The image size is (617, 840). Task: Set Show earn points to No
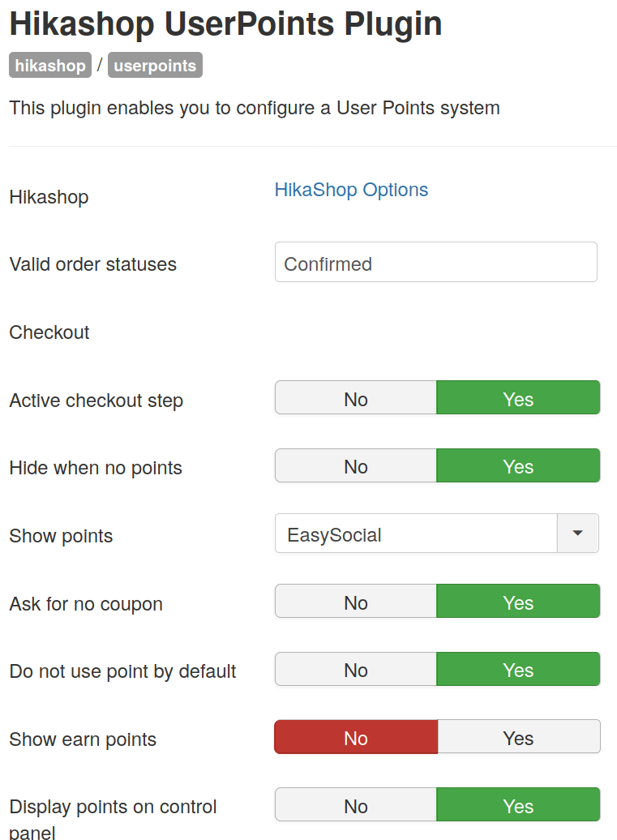point(356,737)
